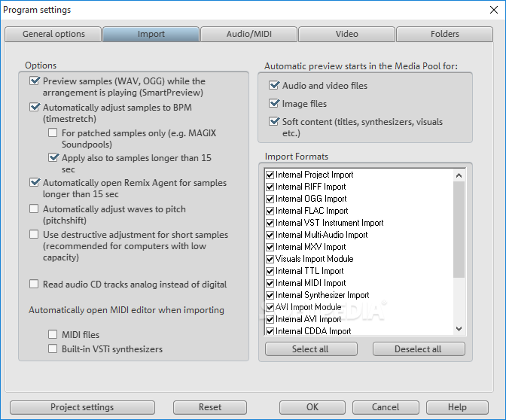
Task: Check Read audio CD tracks analog
Action: point(34,284)
